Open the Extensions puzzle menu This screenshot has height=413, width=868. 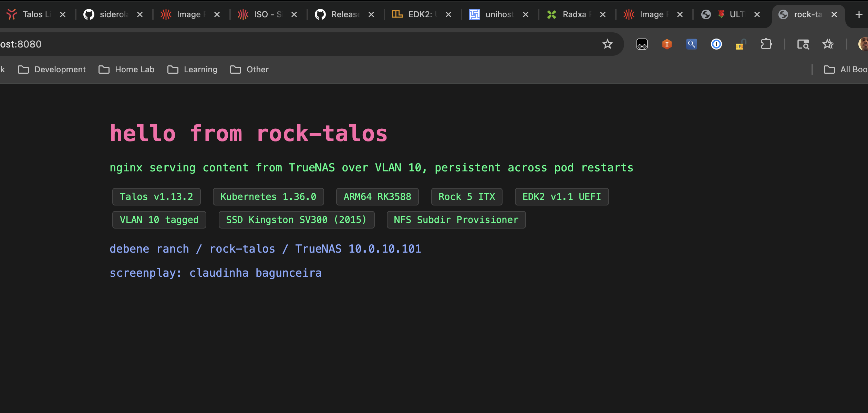[x=766, y=44]
